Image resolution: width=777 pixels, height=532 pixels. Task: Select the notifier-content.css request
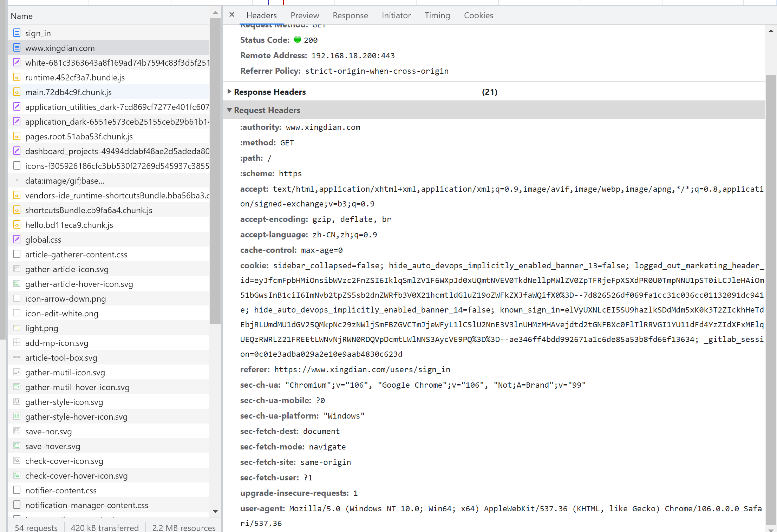[x=61, y=490]
